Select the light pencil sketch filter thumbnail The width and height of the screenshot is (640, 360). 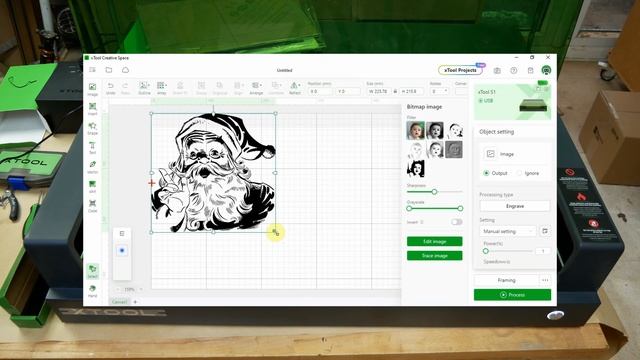coord(416,149)
